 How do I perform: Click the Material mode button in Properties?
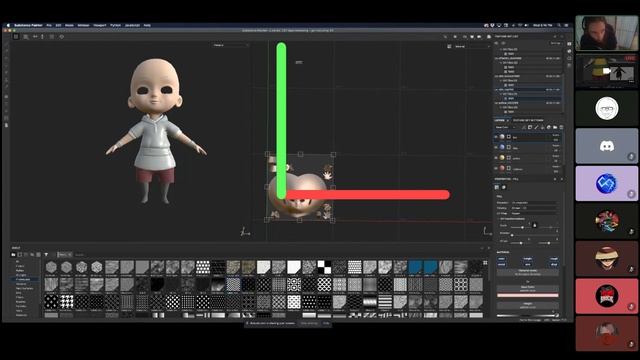528,273
